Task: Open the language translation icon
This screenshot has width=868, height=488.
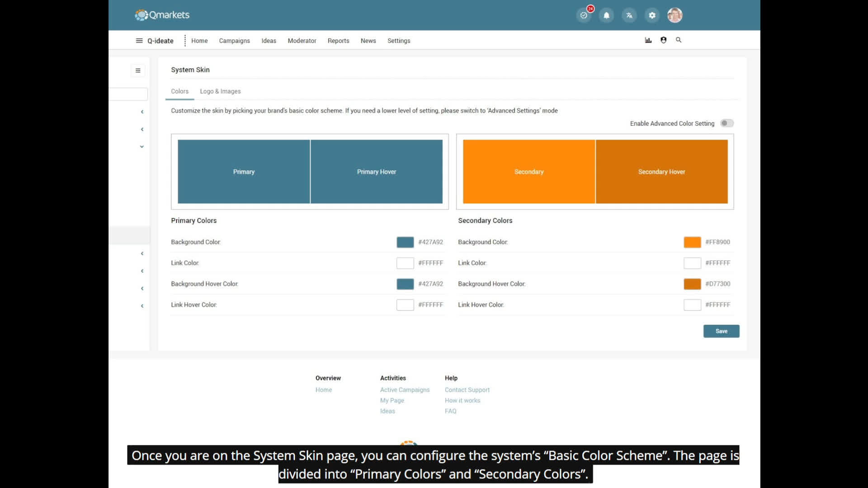Action: (x=629, y=15)
